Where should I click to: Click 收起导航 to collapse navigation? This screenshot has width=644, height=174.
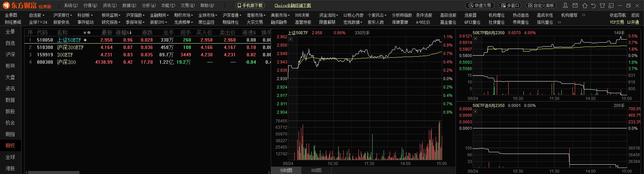618,15
